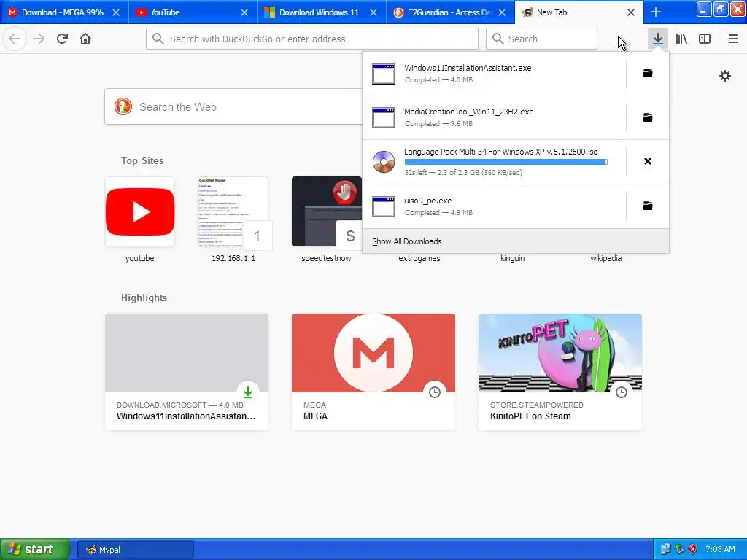Open the kinguin top site link
The image size is (747, 560).
point(513,259)
